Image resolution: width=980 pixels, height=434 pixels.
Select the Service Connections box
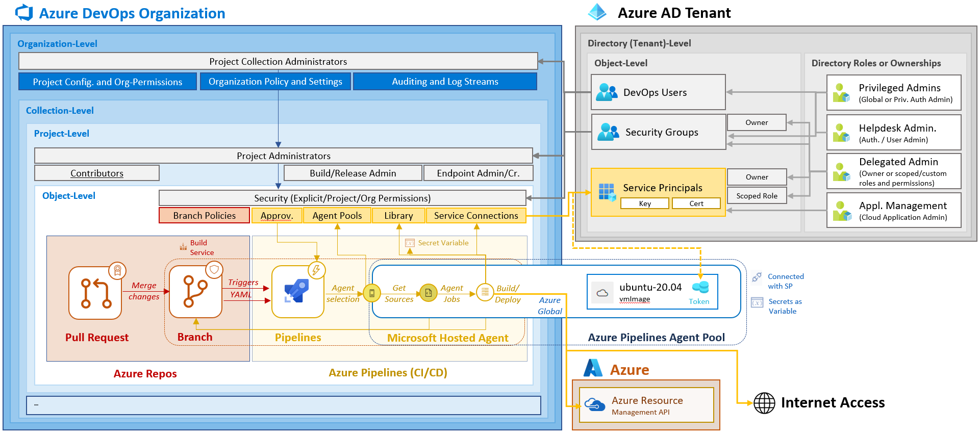[476, 215]
